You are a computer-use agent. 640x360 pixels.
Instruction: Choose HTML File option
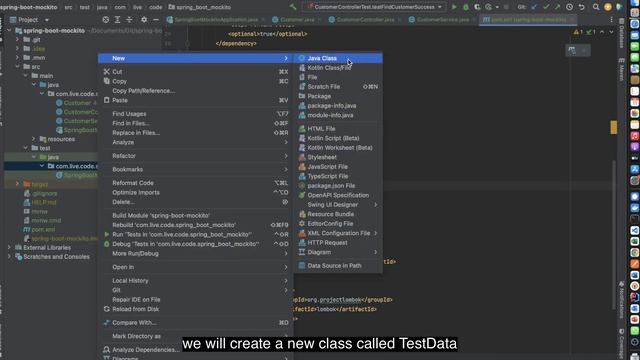point(338,129)
